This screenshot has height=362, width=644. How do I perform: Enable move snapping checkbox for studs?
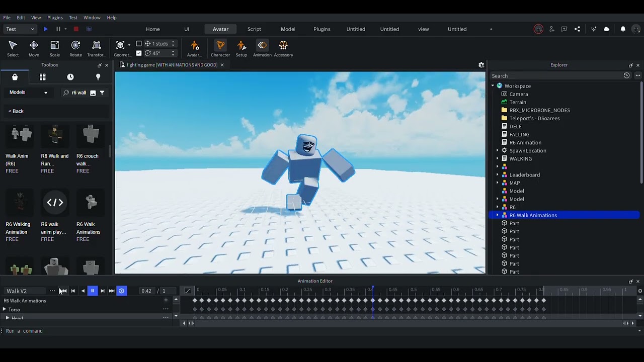click(139, 44)
